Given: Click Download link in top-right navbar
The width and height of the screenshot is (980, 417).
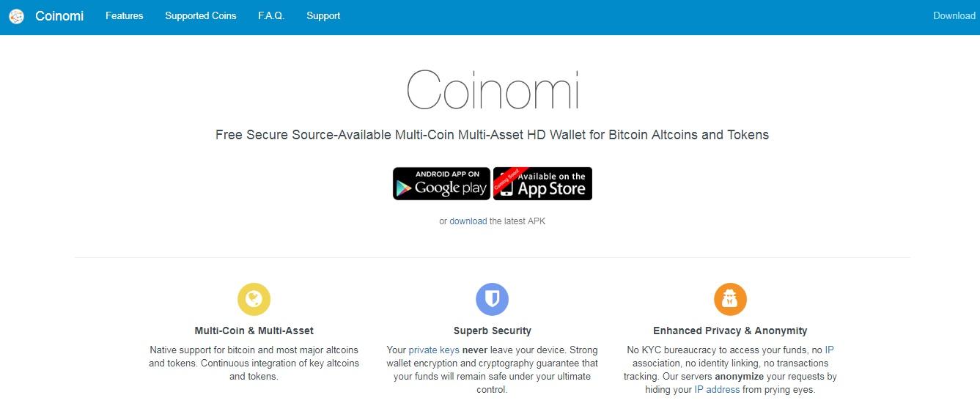Looking at the screenshot, I should point(954,15).
